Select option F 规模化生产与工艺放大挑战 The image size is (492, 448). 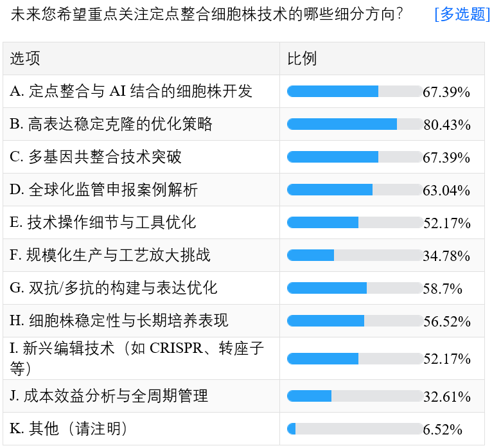click(110, 255)
